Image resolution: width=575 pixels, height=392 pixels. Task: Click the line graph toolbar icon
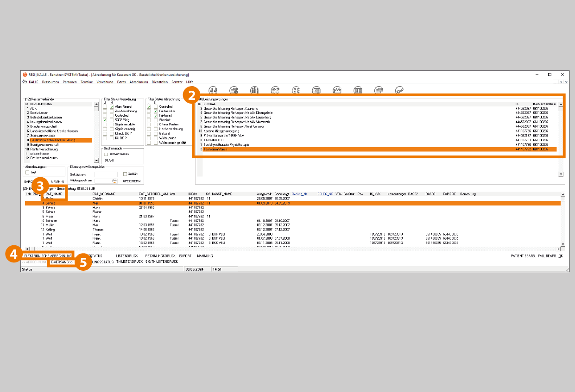tap(337, 90)
